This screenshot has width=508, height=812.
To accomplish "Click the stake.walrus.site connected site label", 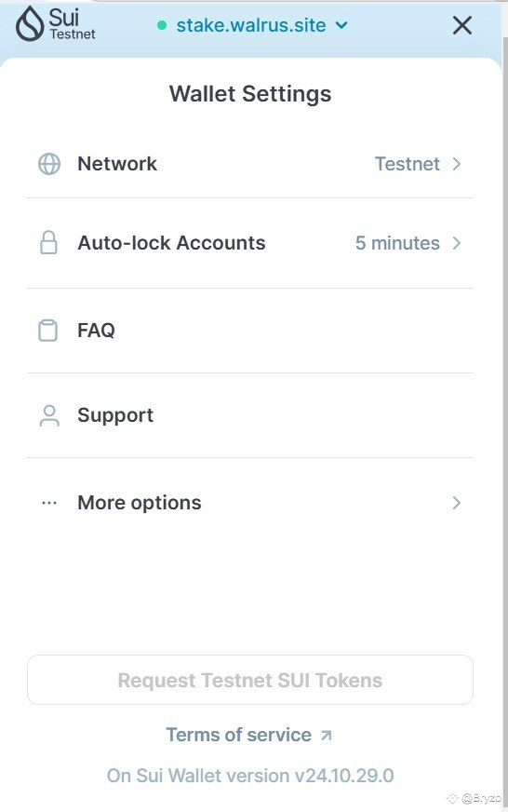I will pos(251,25).
